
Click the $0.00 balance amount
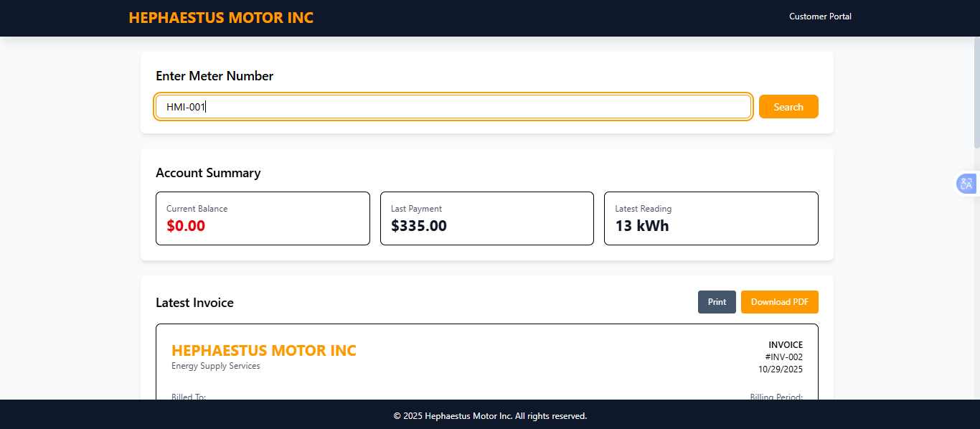point(186,226)
